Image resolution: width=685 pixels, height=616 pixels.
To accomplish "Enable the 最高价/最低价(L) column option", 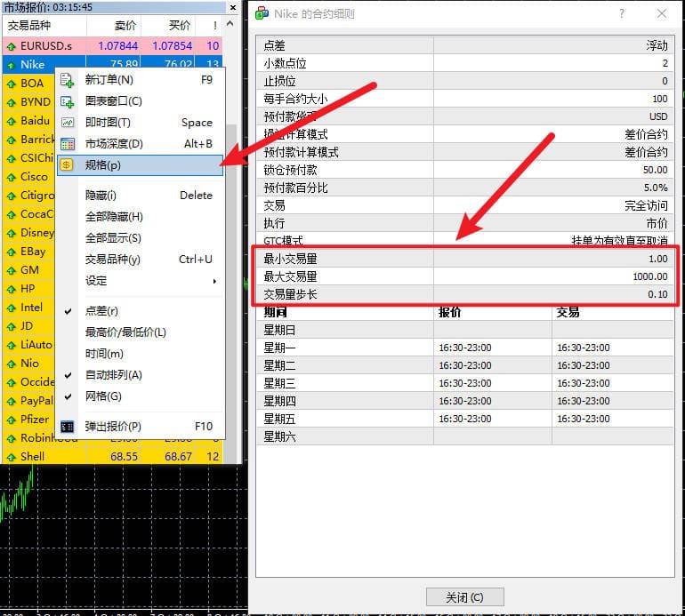I will [x=140, y=332].
